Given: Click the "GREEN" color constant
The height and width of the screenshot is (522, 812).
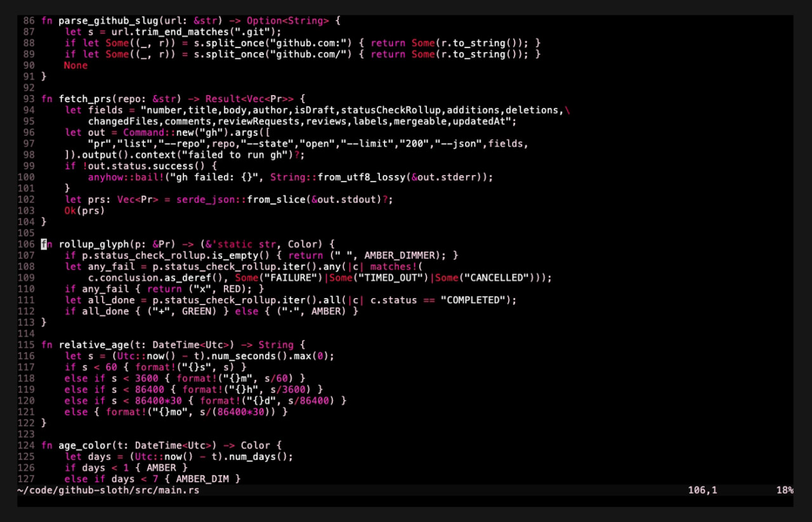Looking at the screenshot, I should [196, 311].
